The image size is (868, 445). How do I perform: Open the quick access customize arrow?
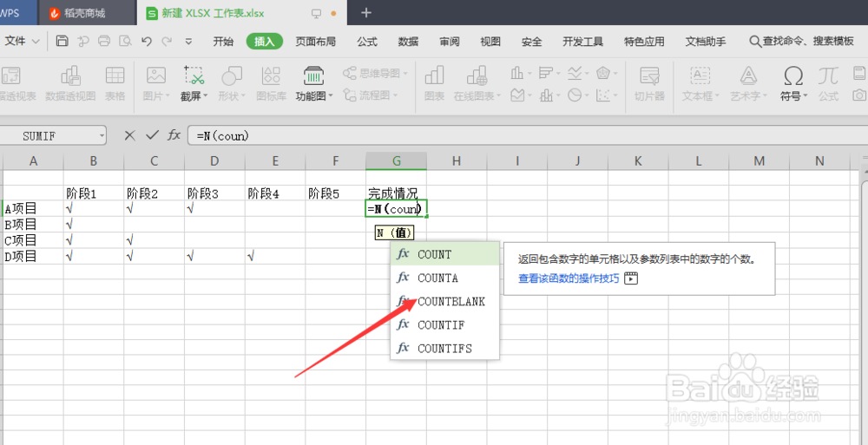point(188,41)
